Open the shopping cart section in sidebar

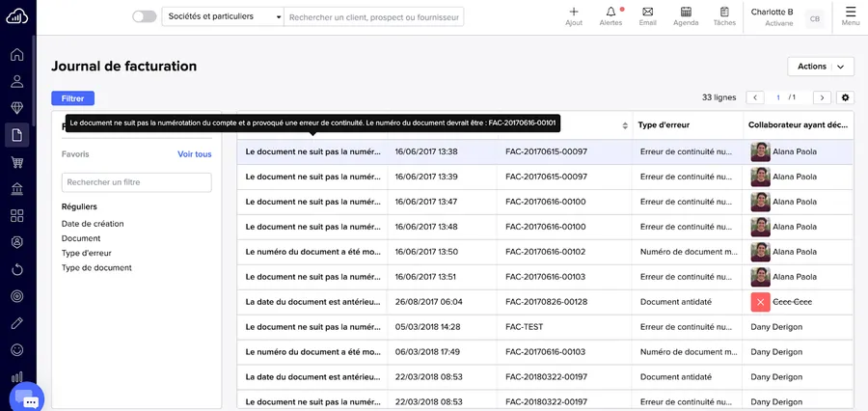click(17, 162)
